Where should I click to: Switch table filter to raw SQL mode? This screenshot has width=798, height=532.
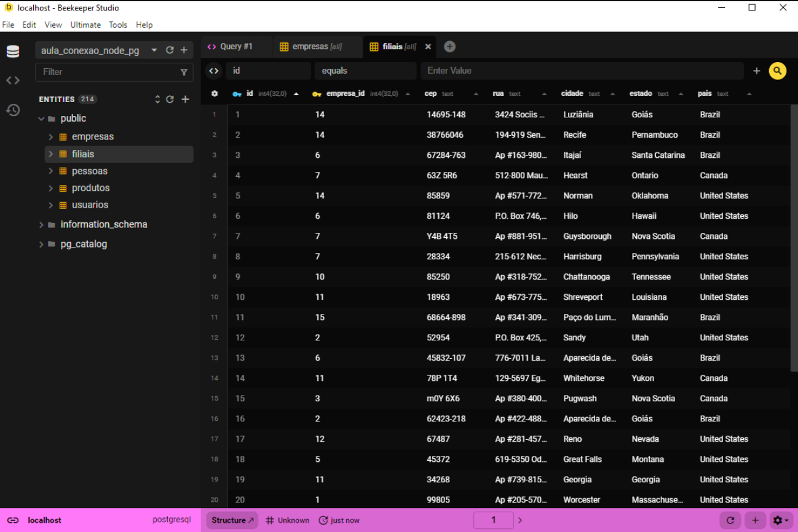click(x=213, y=71)
